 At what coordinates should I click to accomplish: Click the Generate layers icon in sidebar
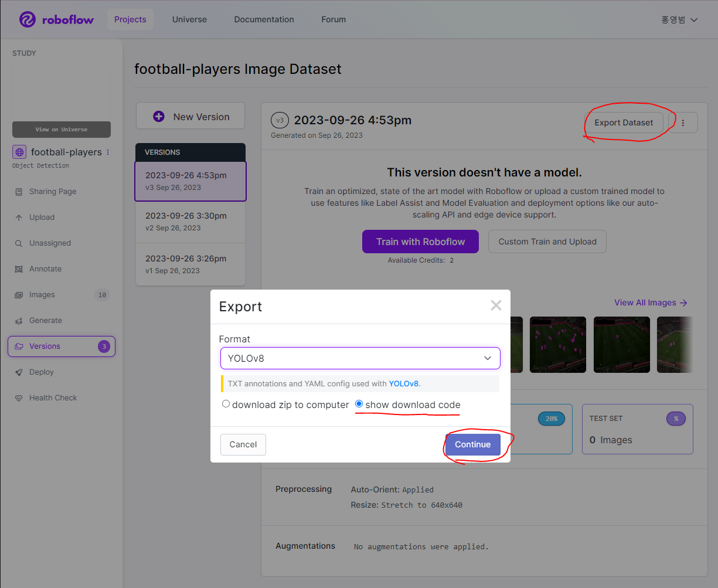[18, 321]
